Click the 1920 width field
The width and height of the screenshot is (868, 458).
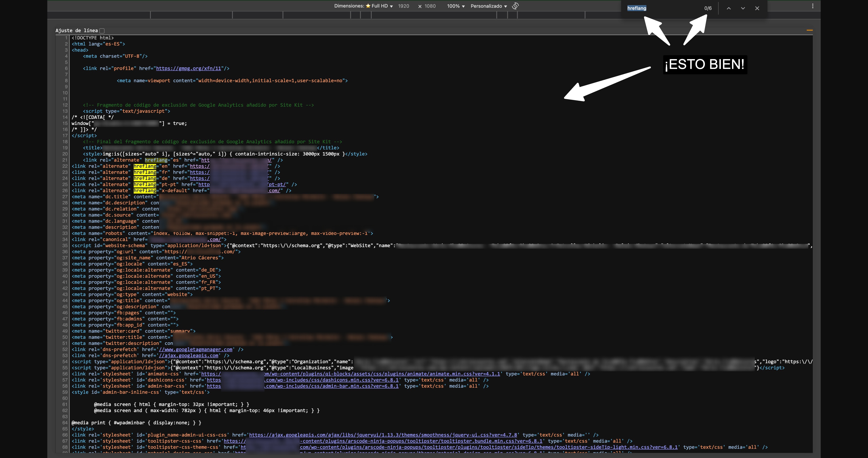[403, 6]
